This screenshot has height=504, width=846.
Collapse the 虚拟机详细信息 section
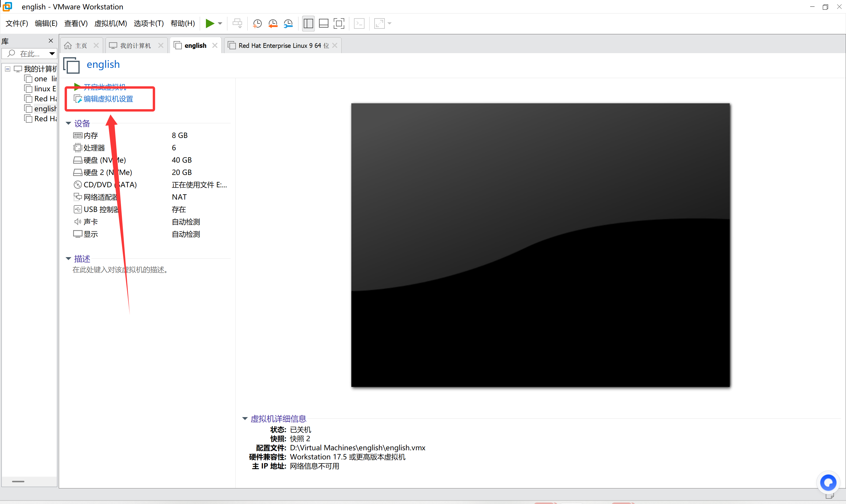pyautogui.click(x=245, y=419)
